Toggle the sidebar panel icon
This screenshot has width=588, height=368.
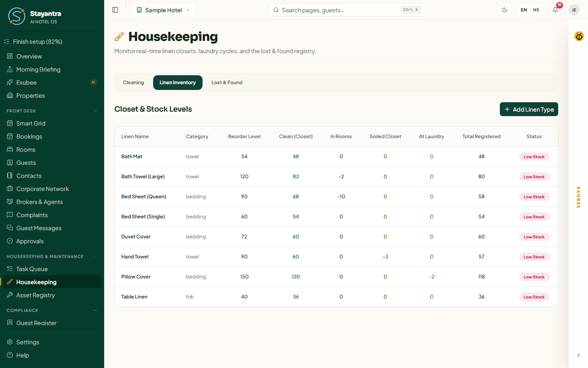click(x=115, y=10)
